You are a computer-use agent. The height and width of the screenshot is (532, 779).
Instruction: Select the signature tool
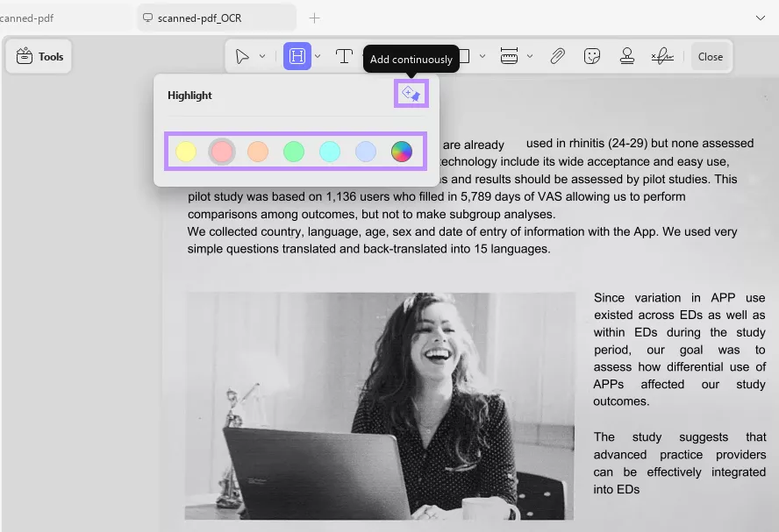(x=662, y=55)
